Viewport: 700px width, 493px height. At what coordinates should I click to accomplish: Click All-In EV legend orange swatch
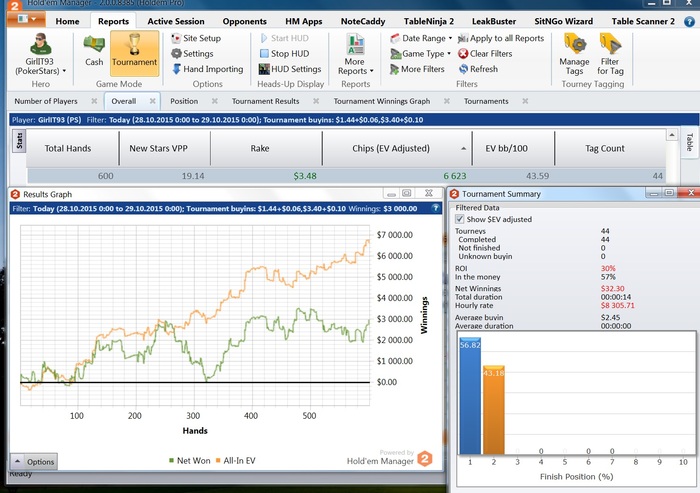point(218,460)
